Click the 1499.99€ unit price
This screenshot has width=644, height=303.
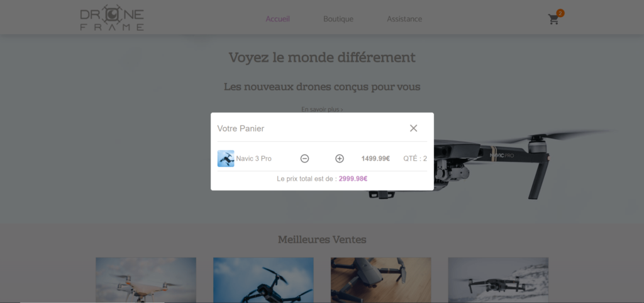tap(375, 159)
